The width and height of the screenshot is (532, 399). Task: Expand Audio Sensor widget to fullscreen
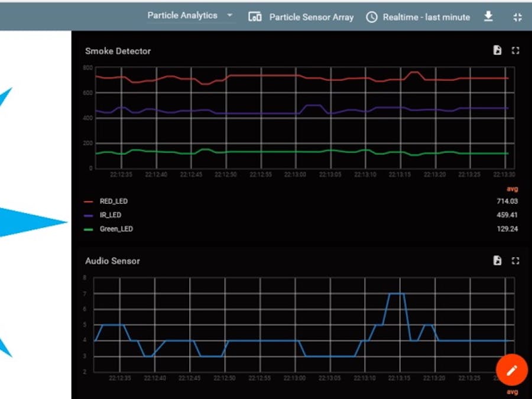click(x=515, y=261)
